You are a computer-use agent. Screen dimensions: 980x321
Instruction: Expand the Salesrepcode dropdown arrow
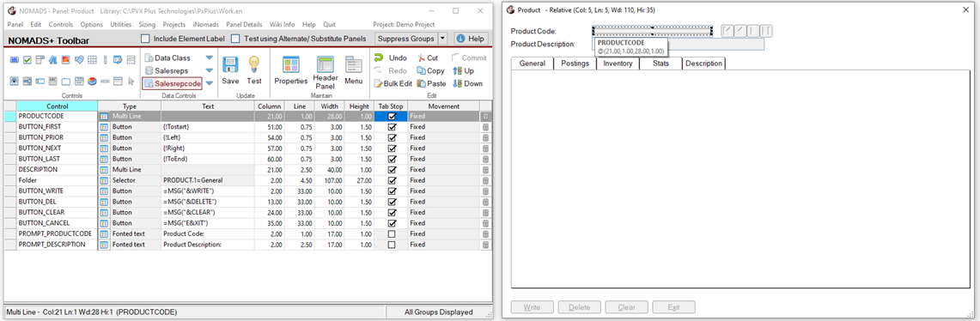(209, 84)
